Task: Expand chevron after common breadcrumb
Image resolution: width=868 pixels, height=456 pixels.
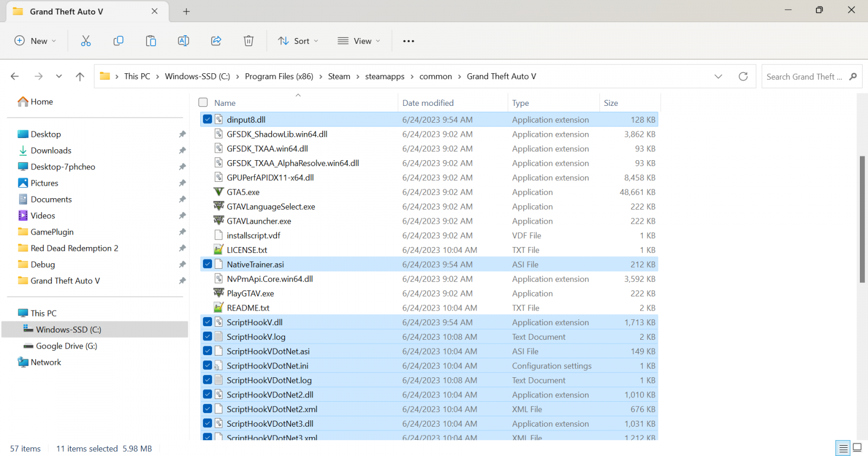Action: 459,77
